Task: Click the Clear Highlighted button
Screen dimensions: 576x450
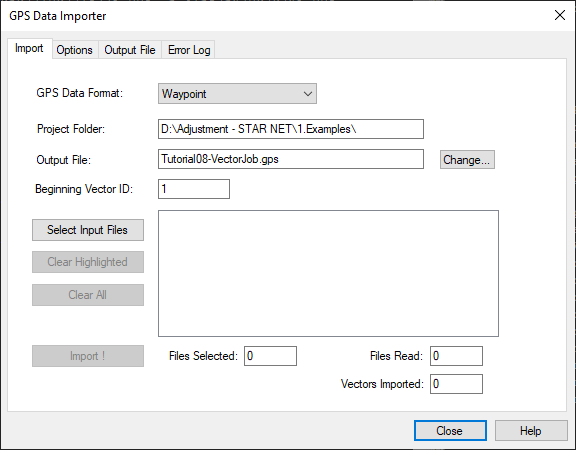Action: click(88, 262)
